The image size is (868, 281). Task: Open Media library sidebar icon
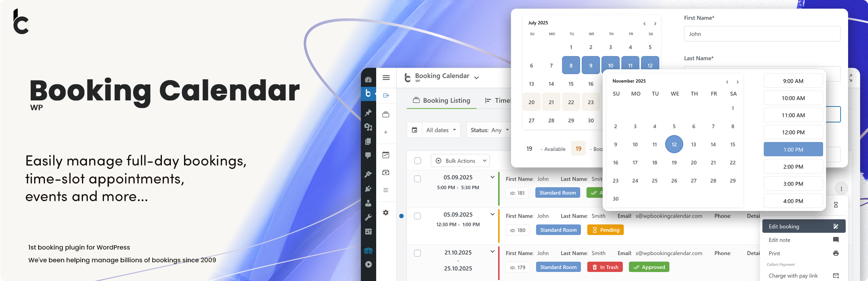[368, 127]
